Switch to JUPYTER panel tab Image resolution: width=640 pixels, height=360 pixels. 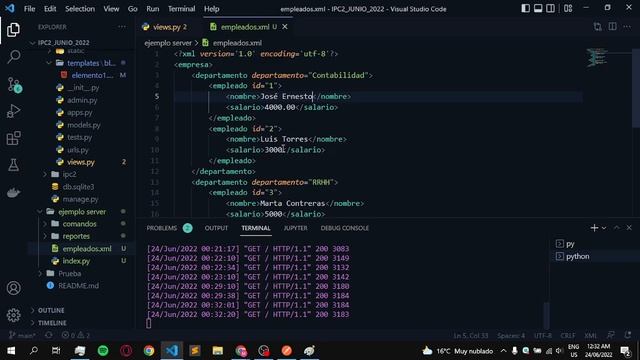coord(296,228)
